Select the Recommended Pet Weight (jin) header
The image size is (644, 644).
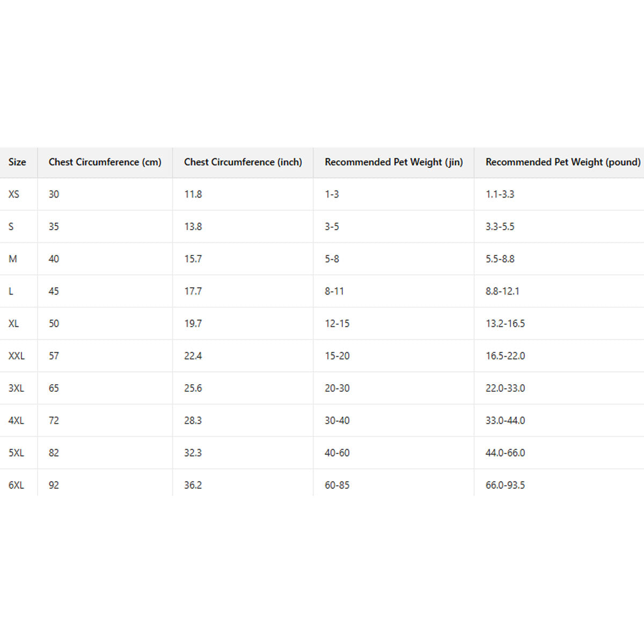pos(393,162)
